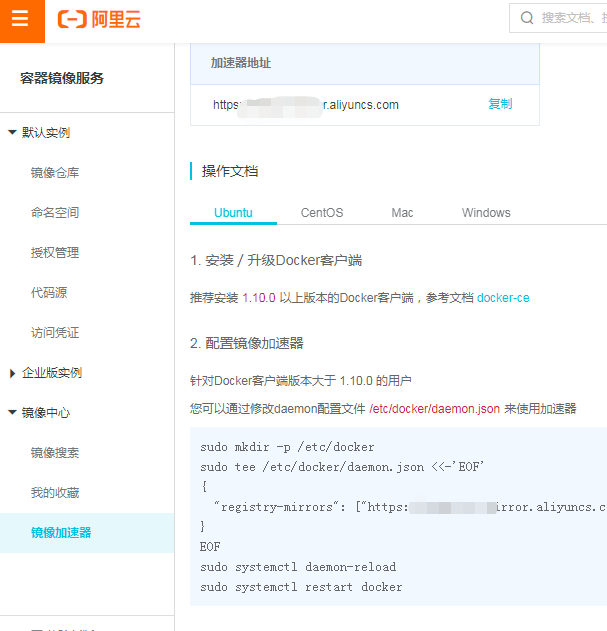Click the 复制 link to copy address
This screenshot has height=631, width=607.
pos(500,104)
